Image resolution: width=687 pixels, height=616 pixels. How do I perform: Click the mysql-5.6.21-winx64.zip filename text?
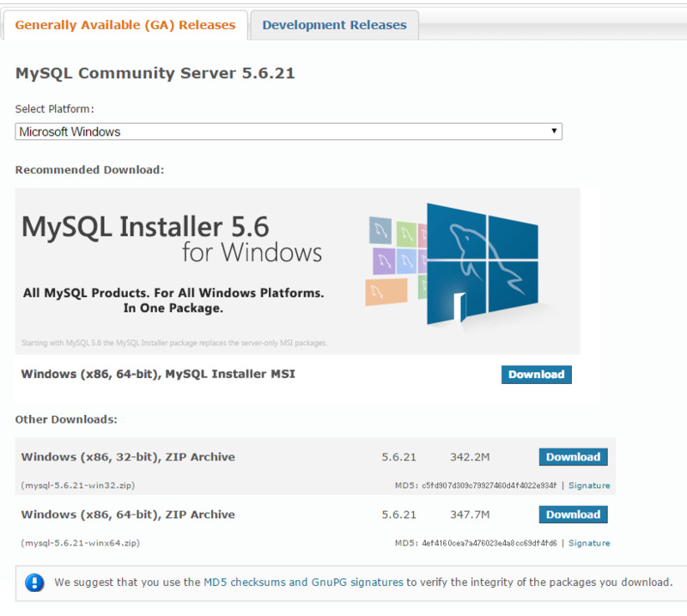click(x=80, y=543)
